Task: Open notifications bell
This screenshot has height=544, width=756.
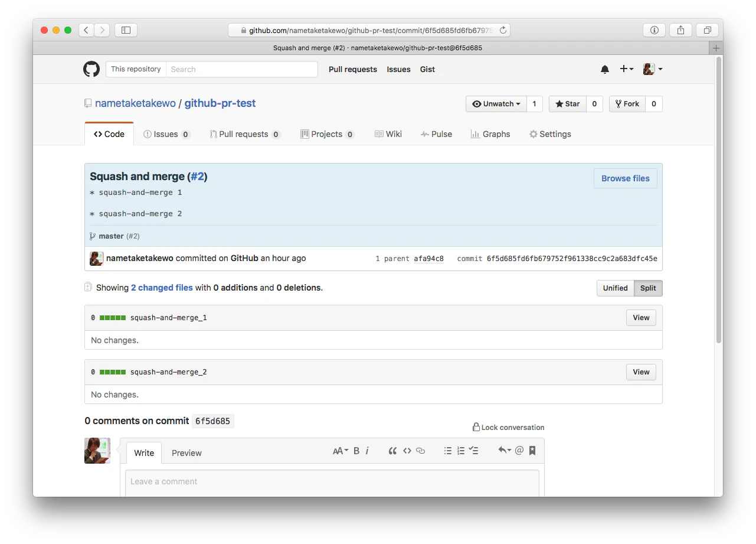Action: pos(605,69)
